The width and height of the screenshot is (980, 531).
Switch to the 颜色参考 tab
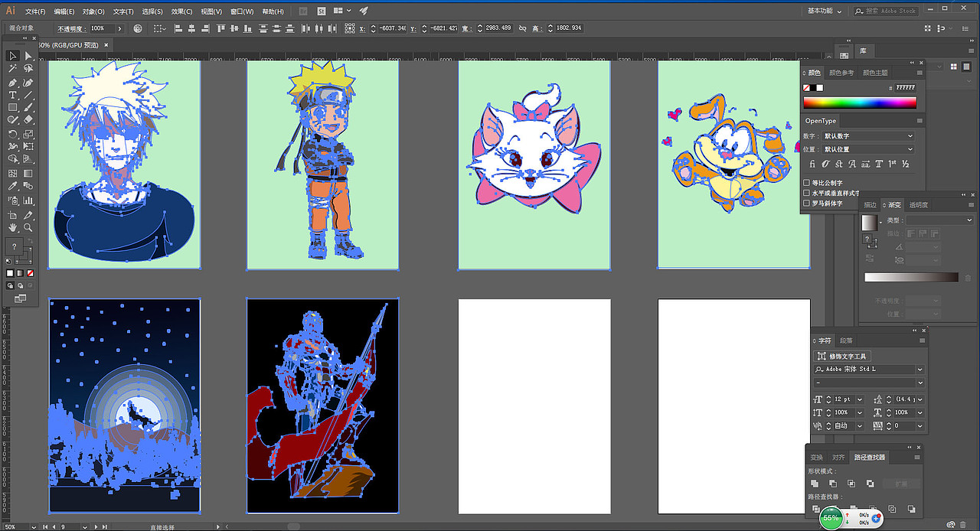(x=843, y=73)
